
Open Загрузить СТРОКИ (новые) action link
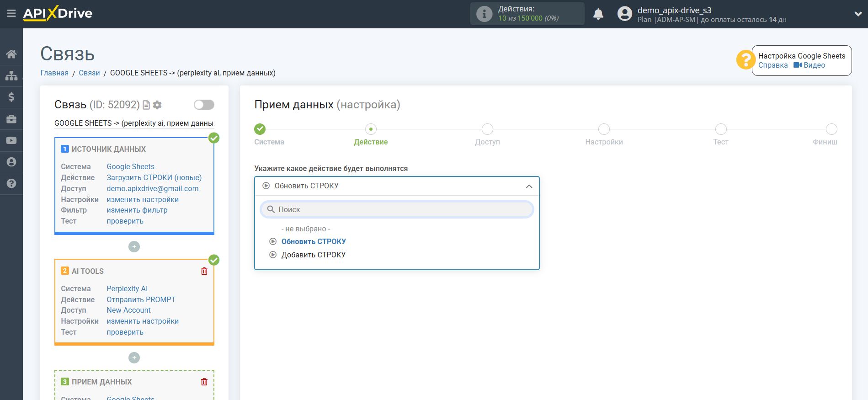point(154,178)
